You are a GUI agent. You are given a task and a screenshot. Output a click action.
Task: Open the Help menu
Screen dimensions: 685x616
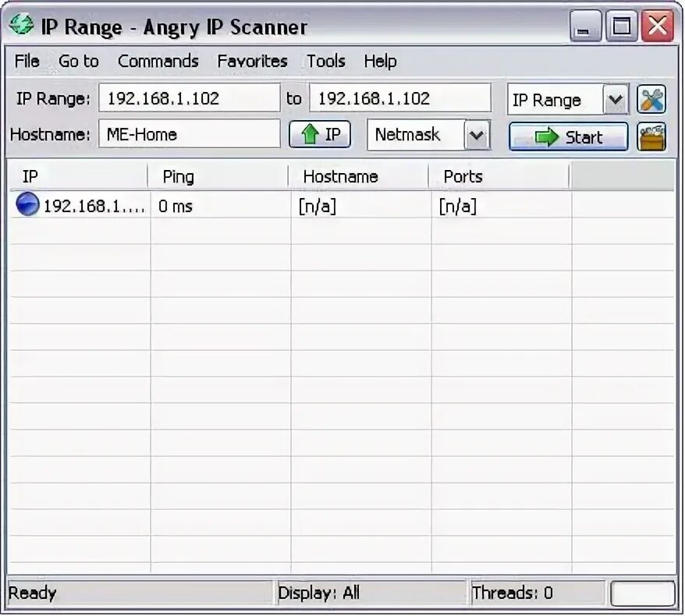click(381, 61)
